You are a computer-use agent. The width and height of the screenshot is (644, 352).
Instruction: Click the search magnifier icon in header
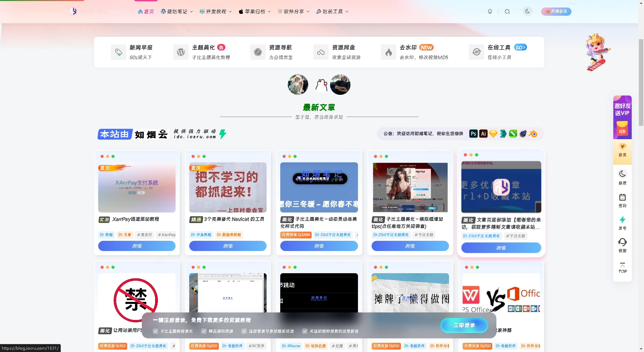[507, 12]
